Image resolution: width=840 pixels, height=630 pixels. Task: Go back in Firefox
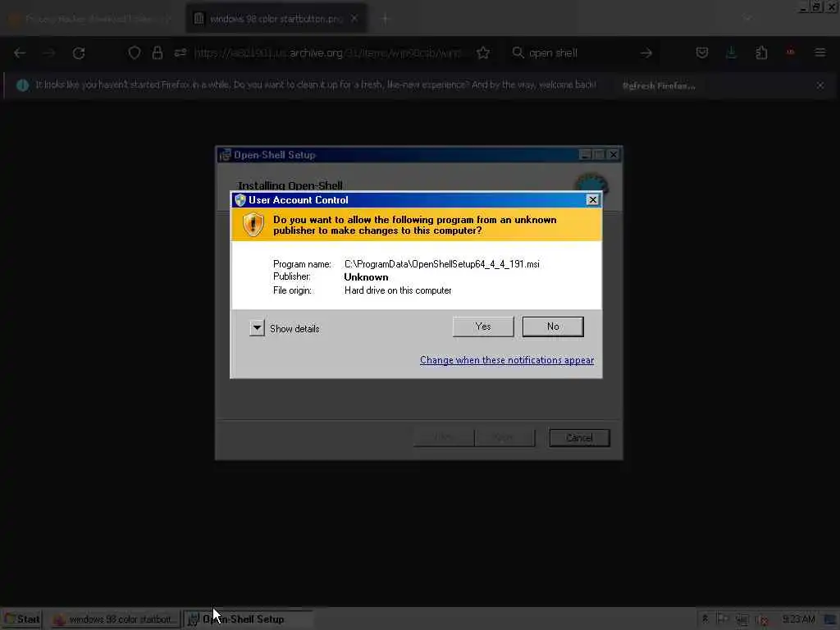pyautogui.click(x=20, y=53)
